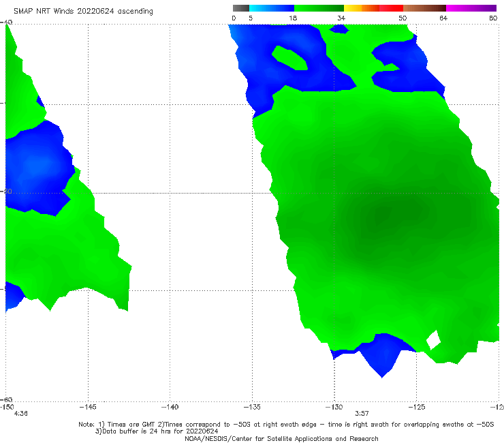Click the swath time label 3:57

(x=362, y=414)
